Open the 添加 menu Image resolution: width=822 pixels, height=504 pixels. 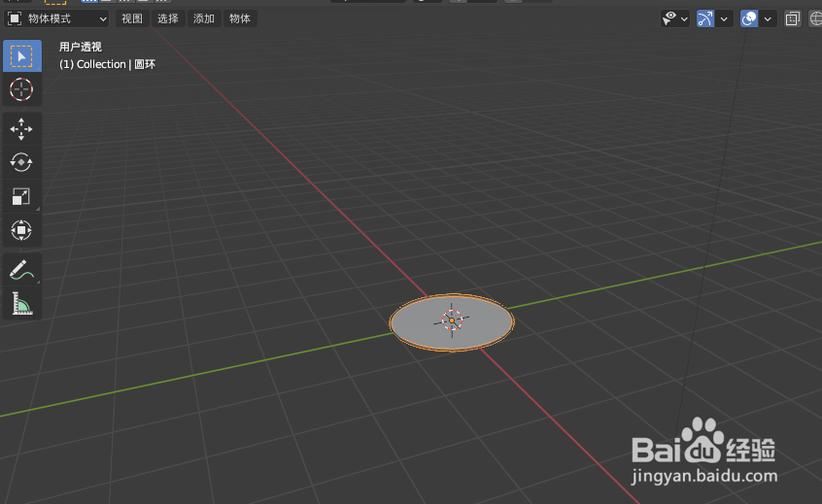click(204, 18)
